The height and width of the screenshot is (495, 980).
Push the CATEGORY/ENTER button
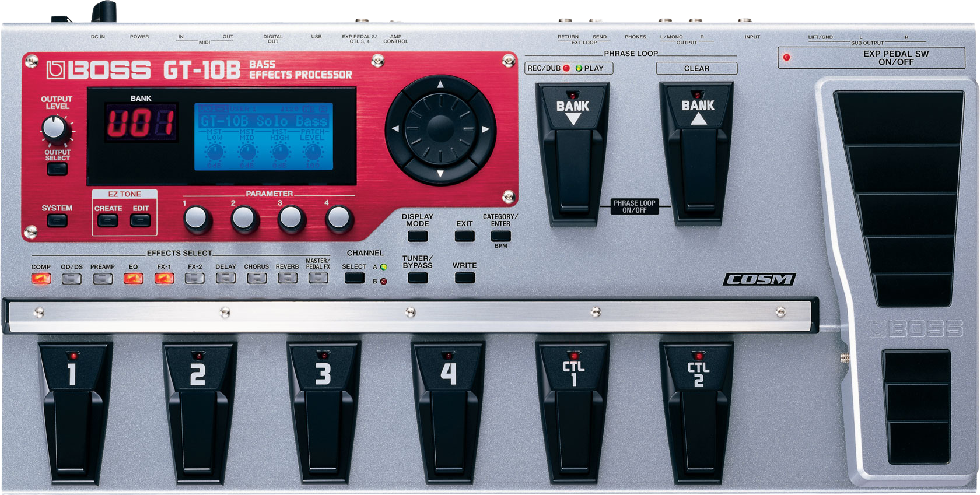[x=501, y=236]
